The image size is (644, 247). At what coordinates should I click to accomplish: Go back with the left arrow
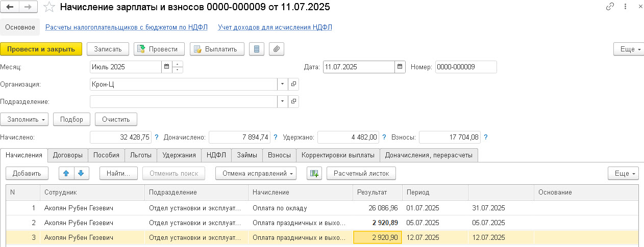pos(10,7)
